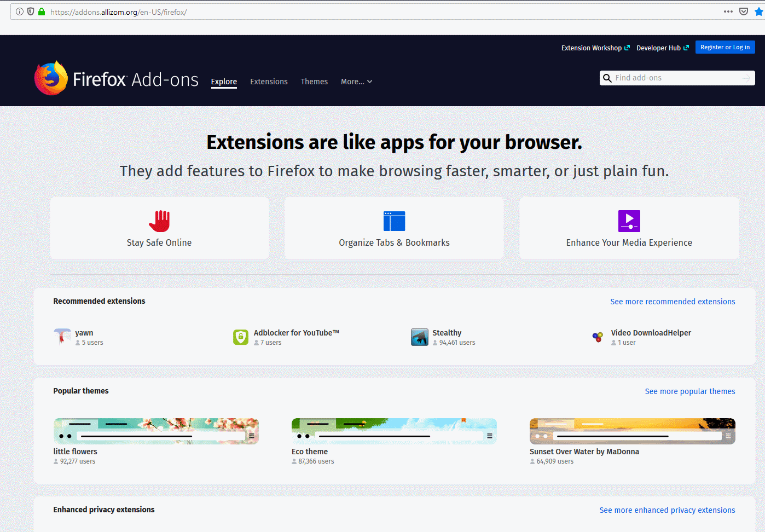Click the purple media player icon

pos(629,221)
